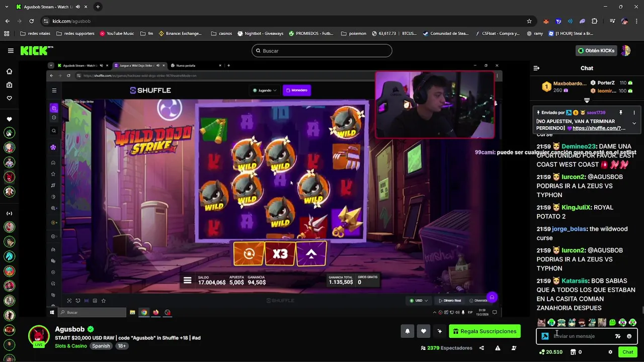
Task: Click the user icon next to report triangle
Action: [514, 348]
